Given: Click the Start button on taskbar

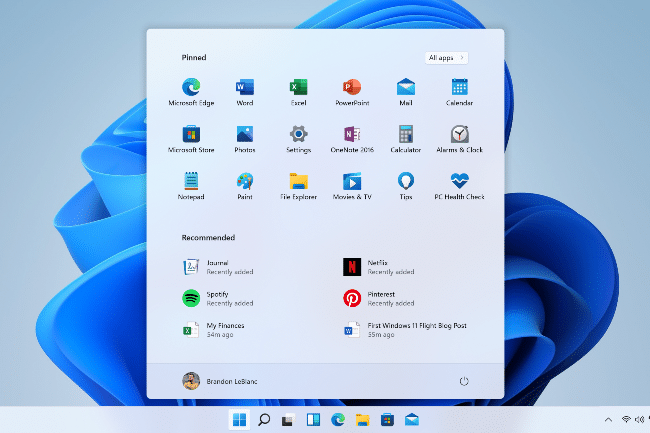Looking at the screenshot, I should click(240, 420).
